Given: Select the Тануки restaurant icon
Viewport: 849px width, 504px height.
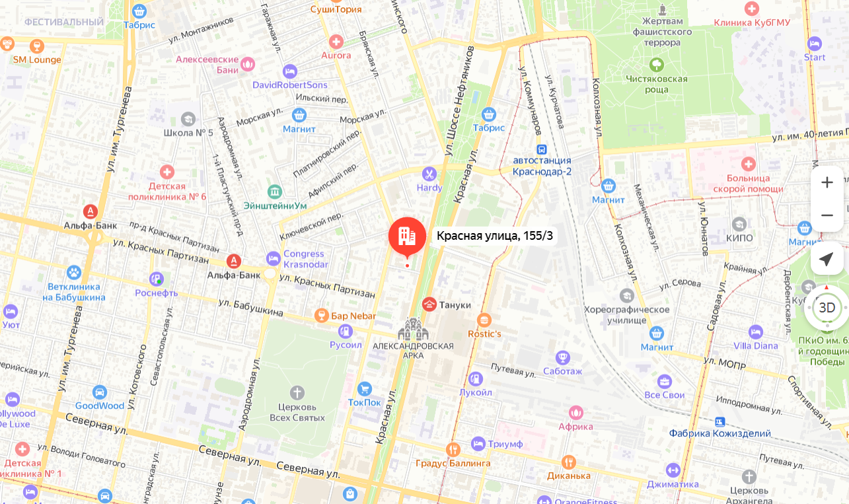Looking at the screenshot, I should click(429, 304).
